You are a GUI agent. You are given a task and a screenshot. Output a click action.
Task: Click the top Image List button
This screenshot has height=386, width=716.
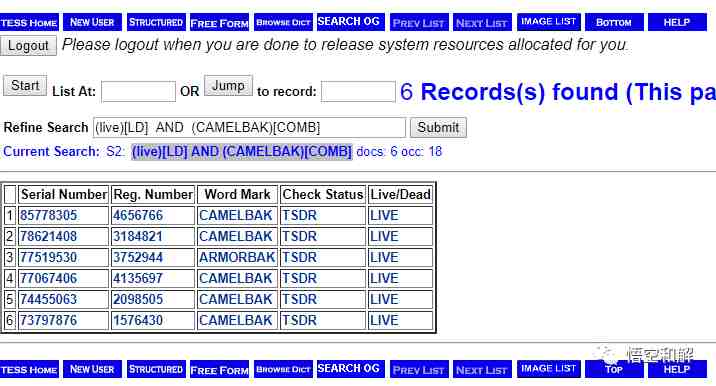click(x=548, y=21)
